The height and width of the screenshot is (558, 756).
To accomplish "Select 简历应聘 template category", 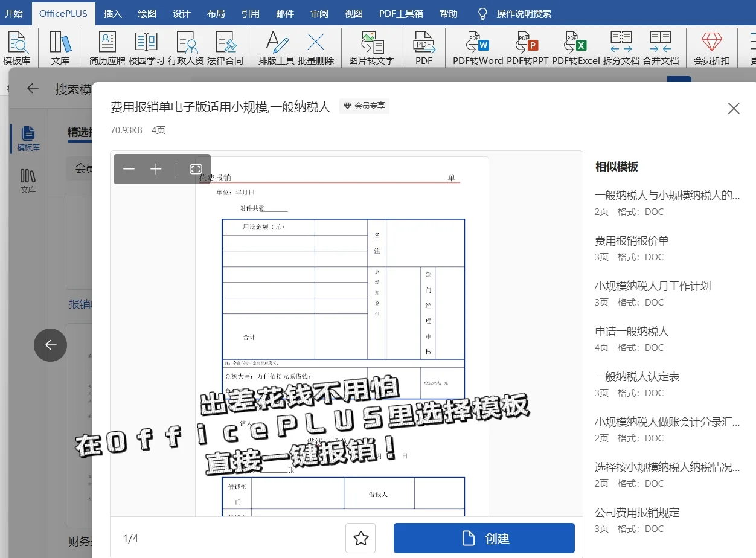I will (x=107, y=48).
